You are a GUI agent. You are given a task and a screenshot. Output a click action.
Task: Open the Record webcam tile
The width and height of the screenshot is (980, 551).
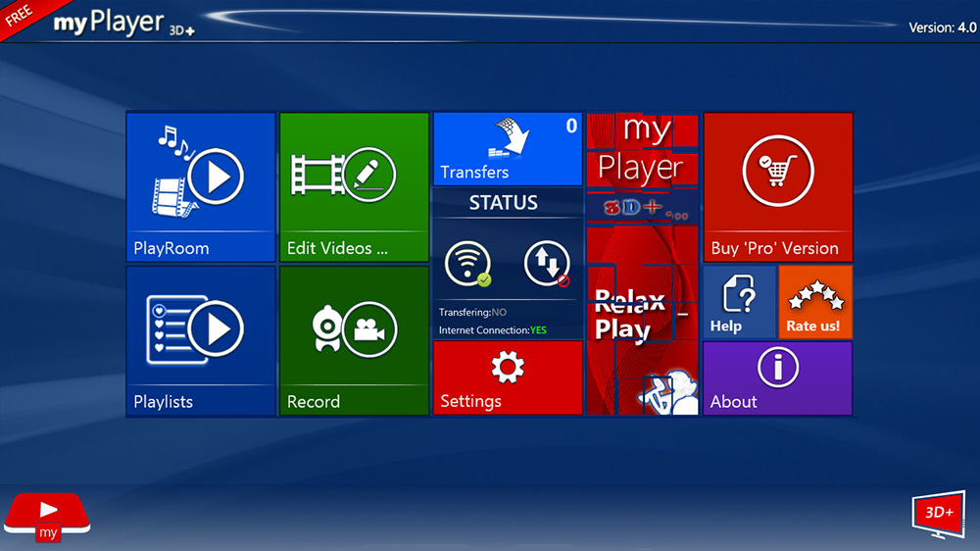(354, 340)
